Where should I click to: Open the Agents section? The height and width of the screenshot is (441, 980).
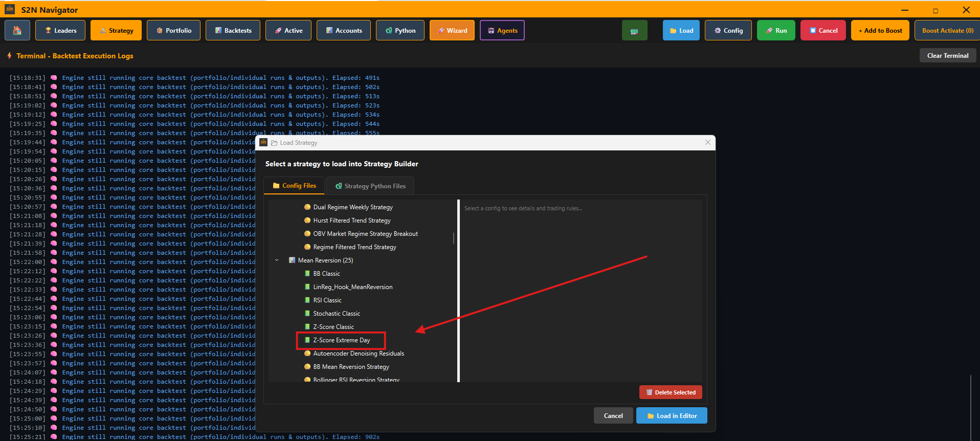point(502,30)
